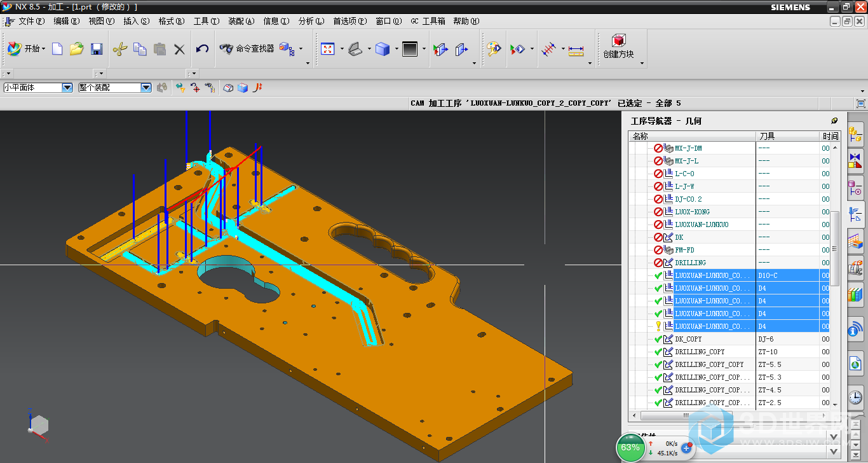Toggle the navigator panel pin
The image size is (868, 463).
[834, 120]
